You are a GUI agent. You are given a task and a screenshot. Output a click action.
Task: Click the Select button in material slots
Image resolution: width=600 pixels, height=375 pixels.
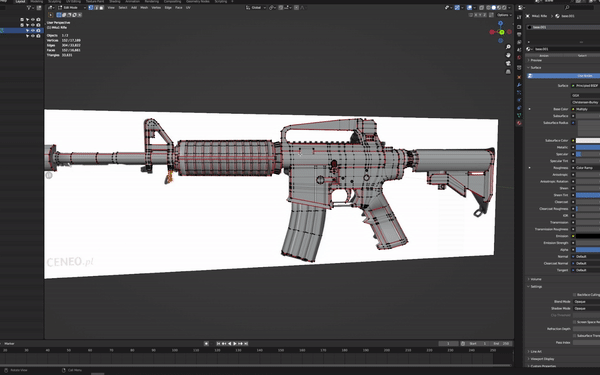(x=582, y=55)
